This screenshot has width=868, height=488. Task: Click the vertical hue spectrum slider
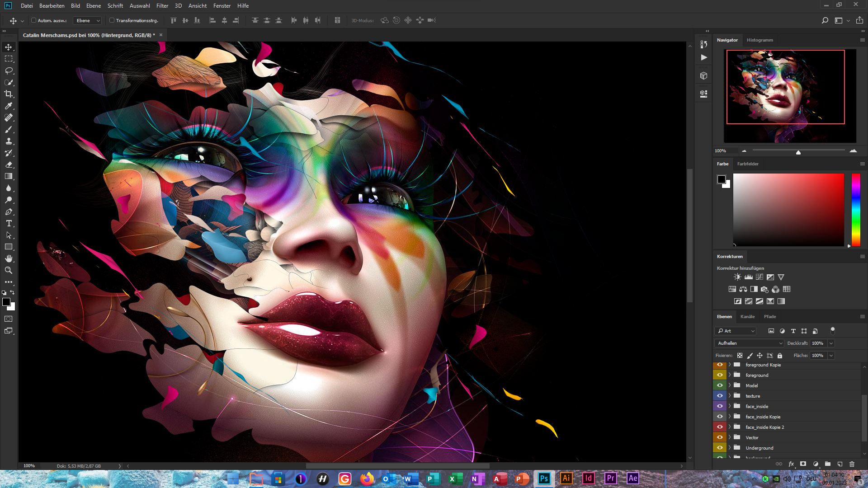click(x=856, y=210)
